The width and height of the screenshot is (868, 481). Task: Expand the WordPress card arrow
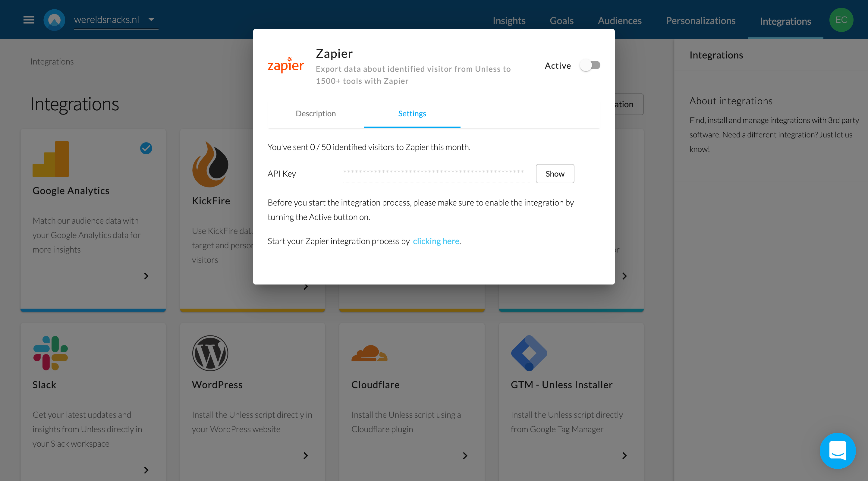pos(305,456)
